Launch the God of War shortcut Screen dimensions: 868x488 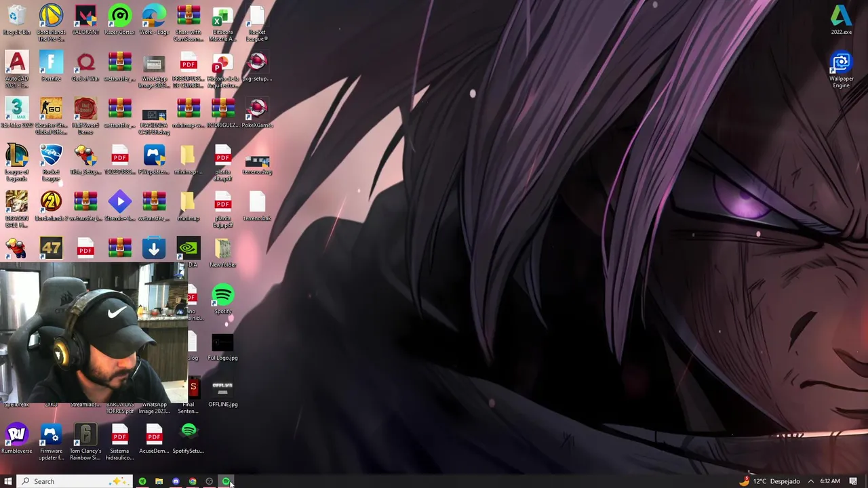85,66
